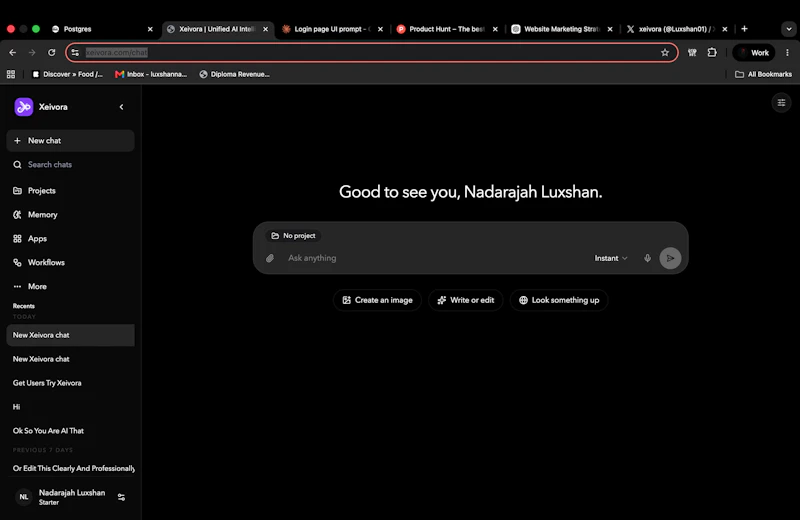Open the Diploma Revenue bookmark
The height and width of the screenshot is (520, 800).
(x=235, y=74)
